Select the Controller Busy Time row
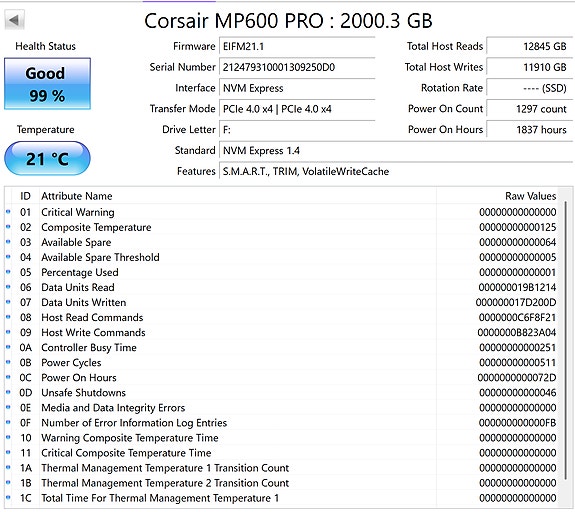This screenshot has width=575, height=512. [x=281, y=348]
